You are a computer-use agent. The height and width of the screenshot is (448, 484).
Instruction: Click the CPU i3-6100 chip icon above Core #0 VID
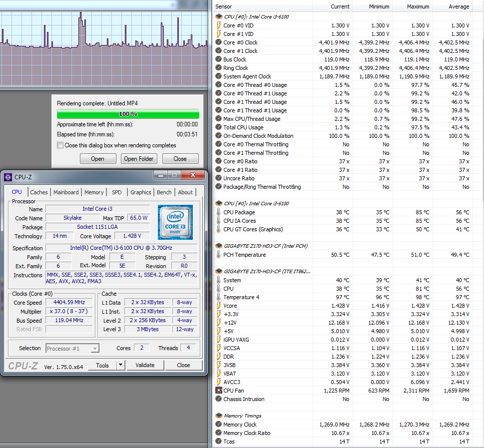(219, 16)
